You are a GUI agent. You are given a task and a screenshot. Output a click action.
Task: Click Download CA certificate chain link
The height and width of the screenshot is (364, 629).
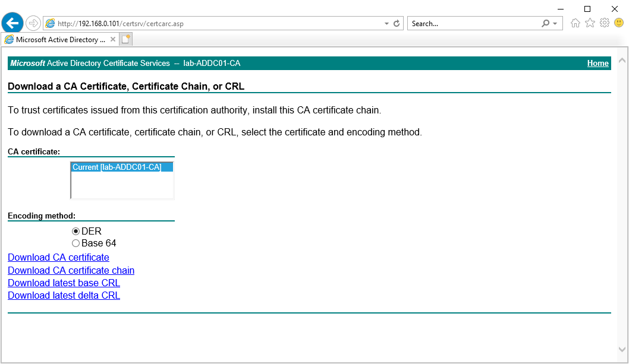71,270
